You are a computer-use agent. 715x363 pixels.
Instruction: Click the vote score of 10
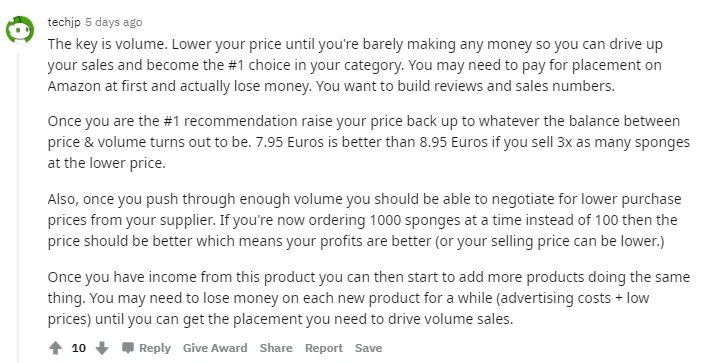[x=78, y=348]
